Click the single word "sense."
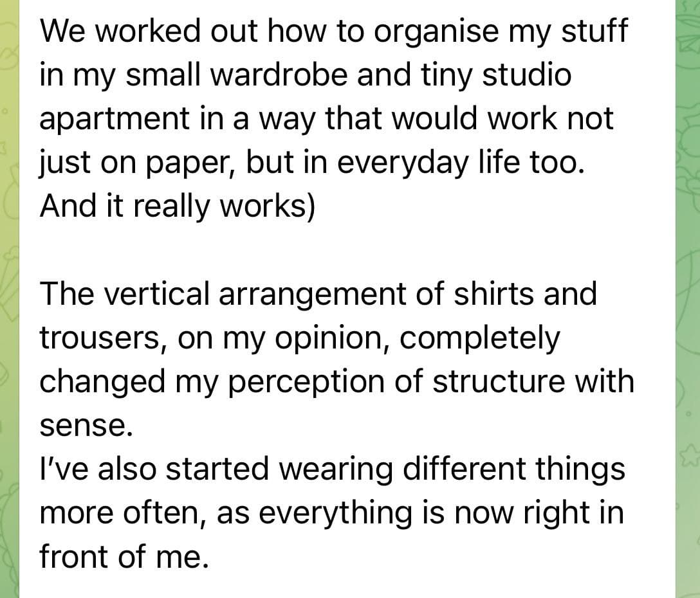The width and height of the screenshot is (700, 598). point(86,426)
